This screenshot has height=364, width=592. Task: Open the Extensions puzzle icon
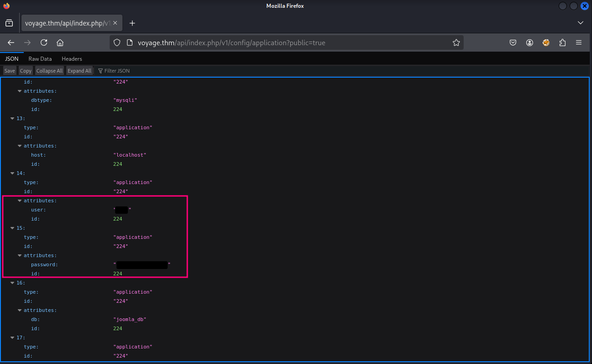coord(562,42)
